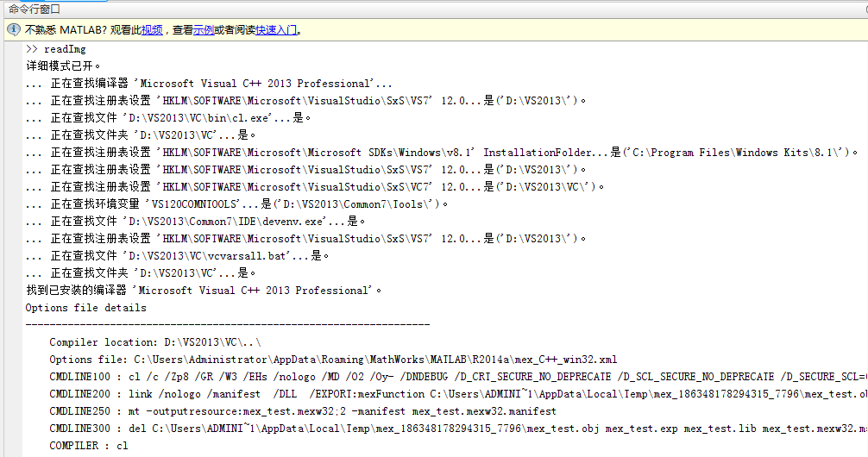Click the line '找到已安装的编译器'
Image resolution: width=868 pixels, height=457 pixels.
[204, 291]
